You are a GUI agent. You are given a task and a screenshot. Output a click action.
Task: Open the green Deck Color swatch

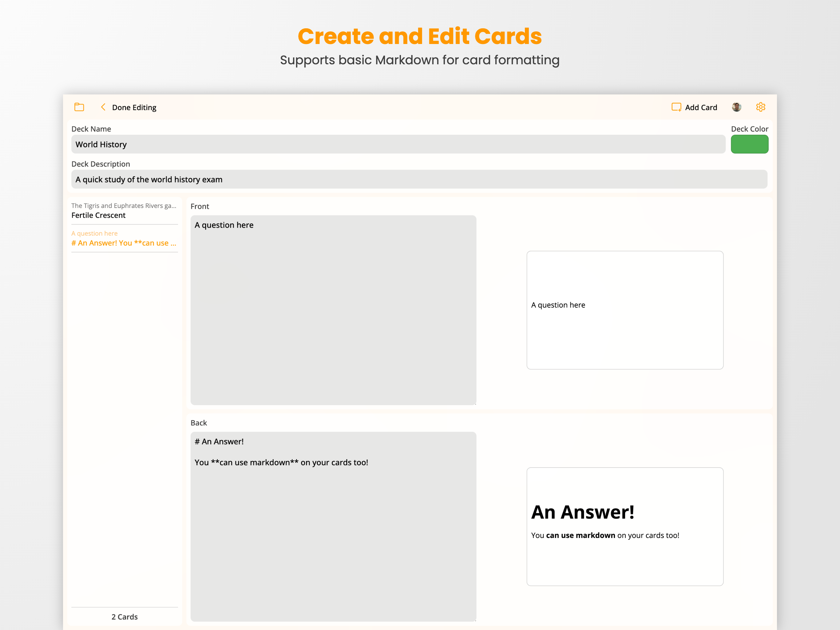pyautogui.click(x=749, y=144)
